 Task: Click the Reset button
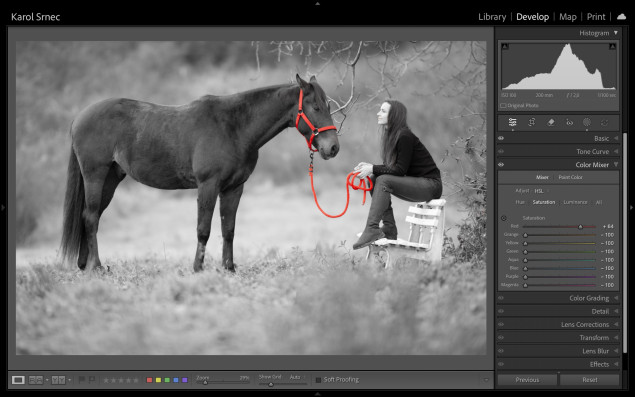click(x=590, y=380)
